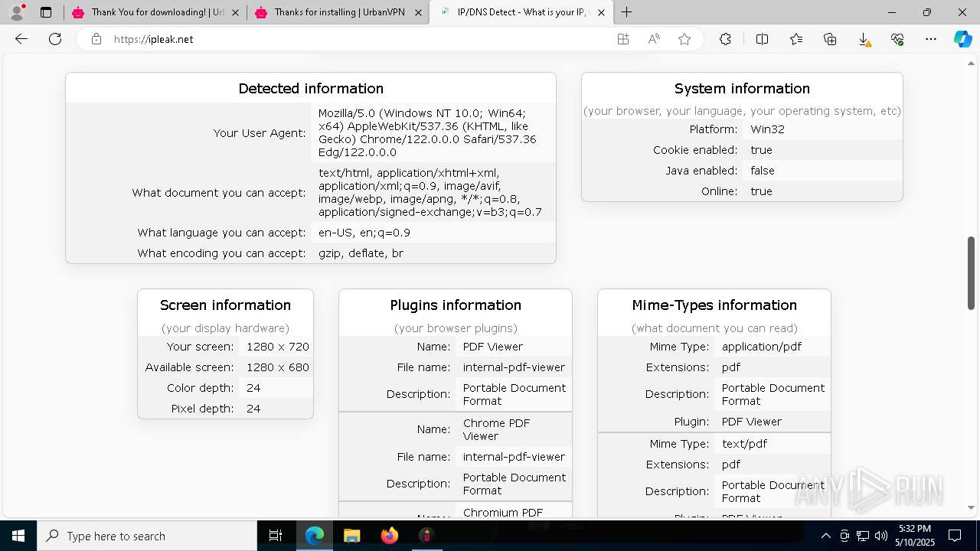The width and height of the screenshot is (980, 551).
Task: Close the Thanks for installing tab
Action: [418, 12]
